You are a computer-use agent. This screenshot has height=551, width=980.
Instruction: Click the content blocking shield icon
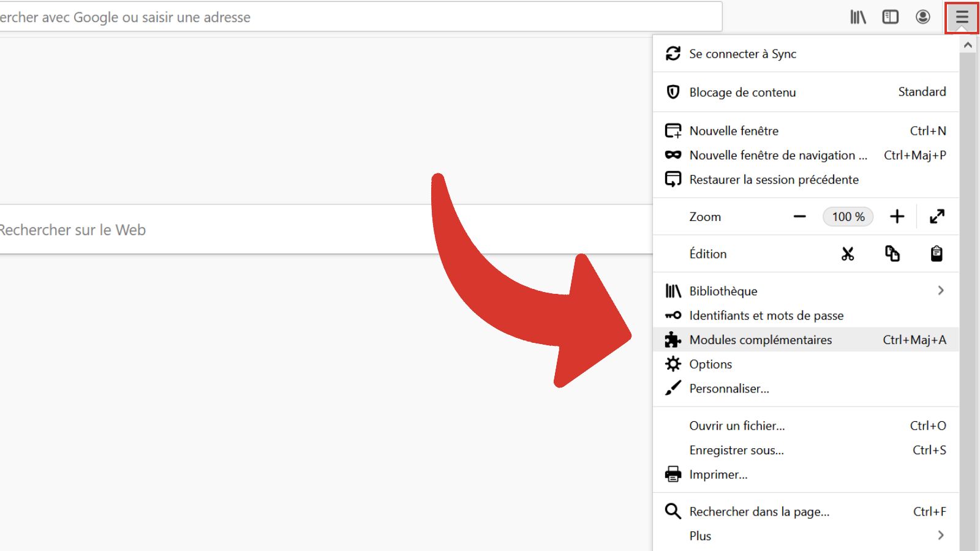pyautogui.click(x=673, y=92)
